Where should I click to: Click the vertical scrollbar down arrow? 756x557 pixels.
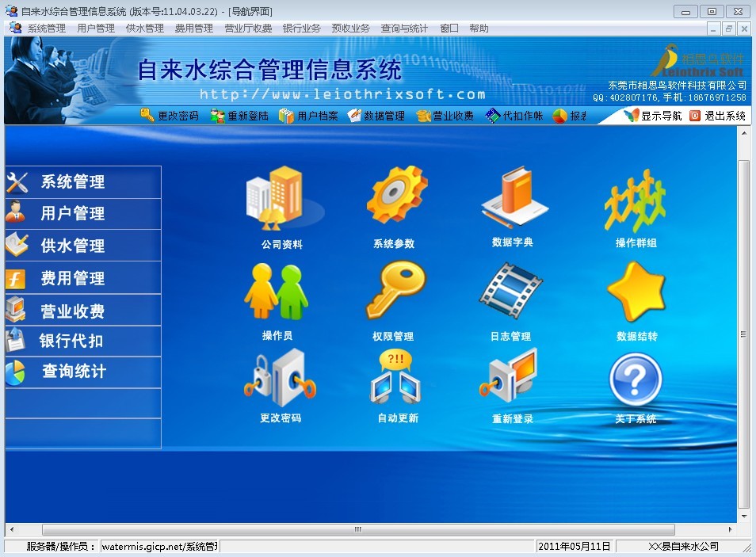[744, 517]
